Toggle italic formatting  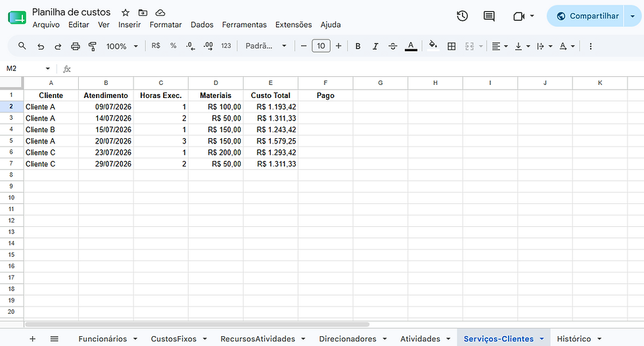pos(375,46)
